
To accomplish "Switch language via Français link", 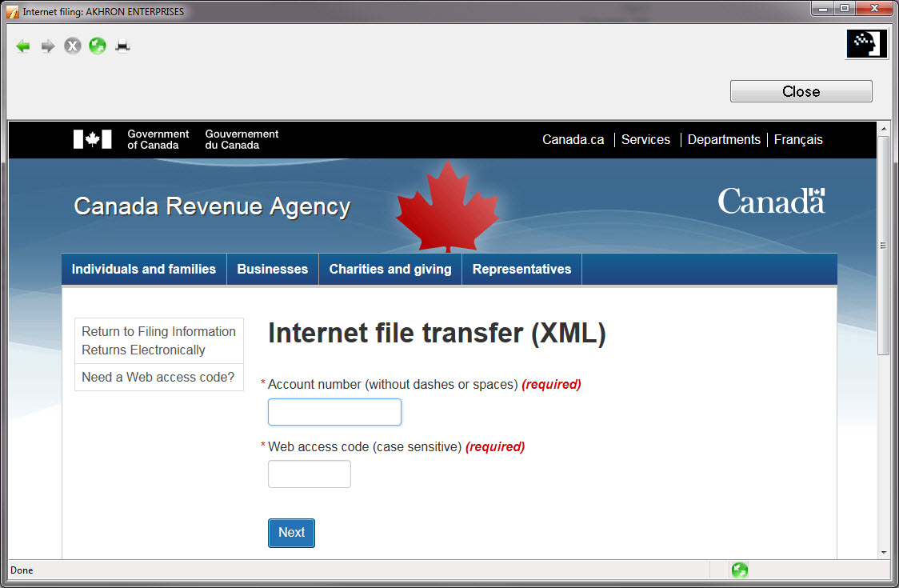I will [798, 139].
